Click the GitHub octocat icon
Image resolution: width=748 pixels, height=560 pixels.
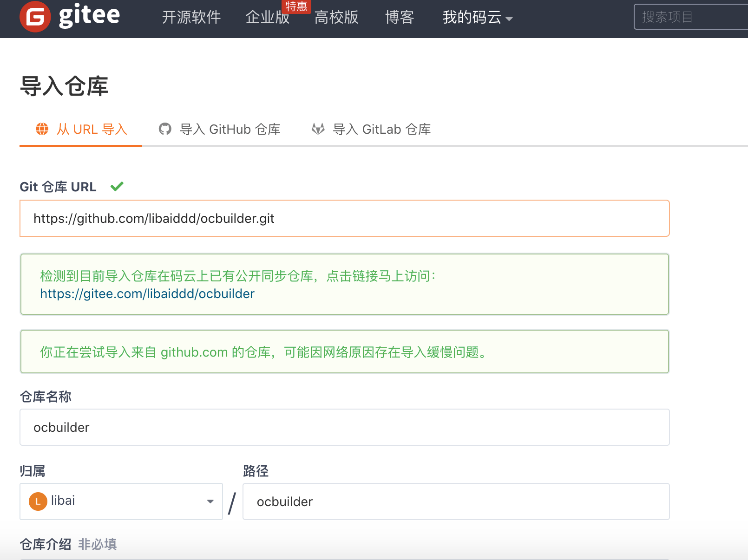[x=165, y=129]
